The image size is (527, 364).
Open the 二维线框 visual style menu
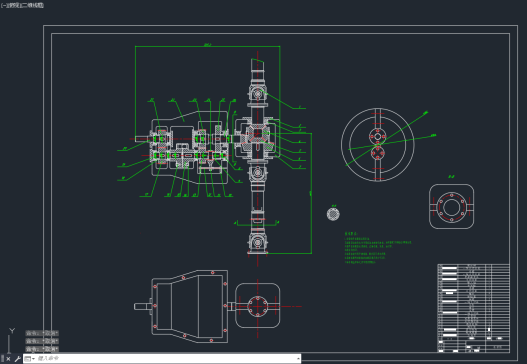click(33, 5)
